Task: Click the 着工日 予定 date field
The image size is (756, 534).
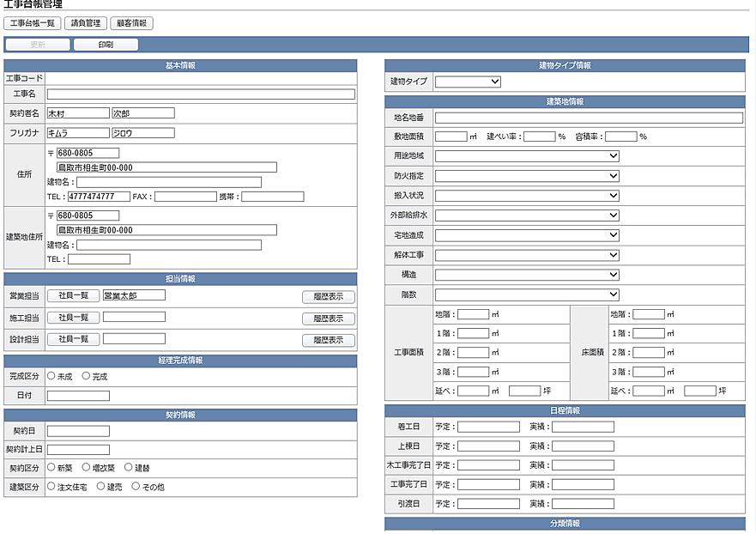Action: click(x=488, y=427)
